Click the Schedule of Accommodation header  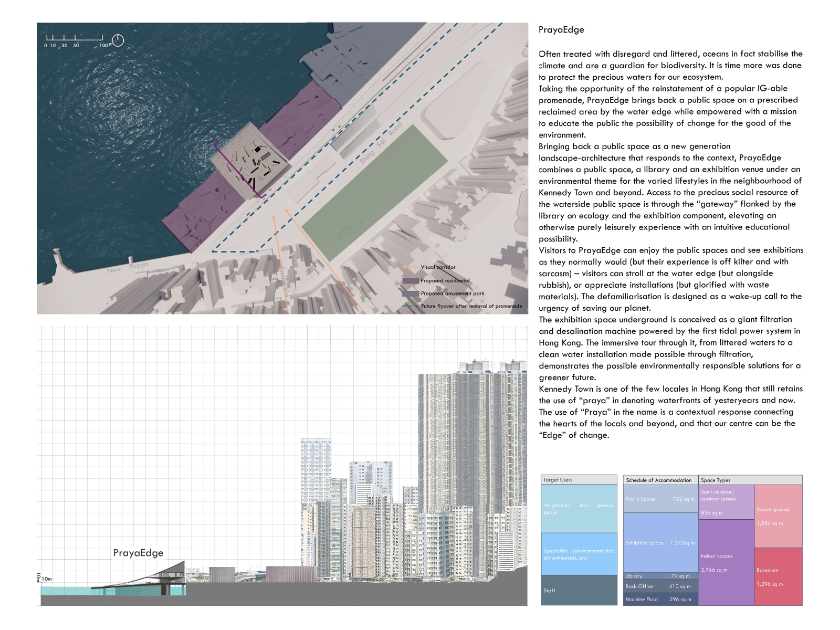(659, 480)
